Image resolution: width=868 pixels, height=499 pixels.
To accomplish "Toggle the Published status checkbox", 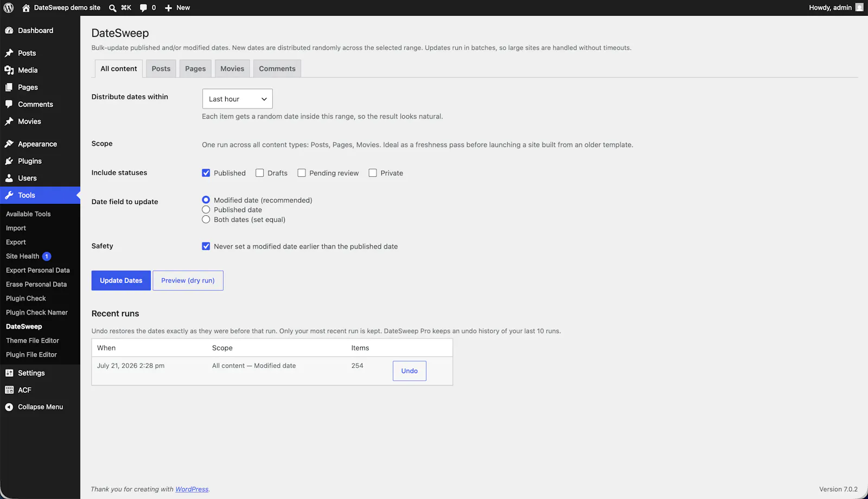I will point(206,173).
